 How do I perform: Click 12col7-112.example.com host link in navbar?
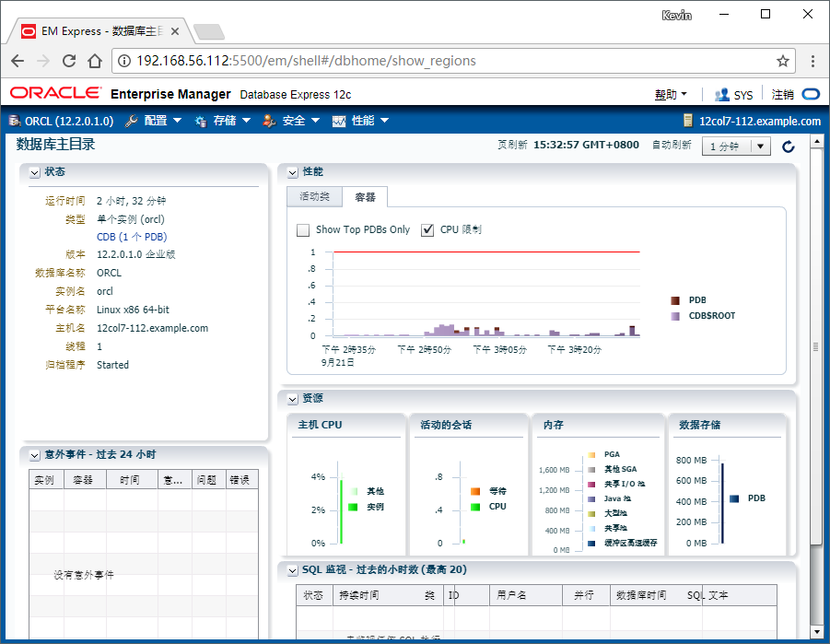coord(760,122)
